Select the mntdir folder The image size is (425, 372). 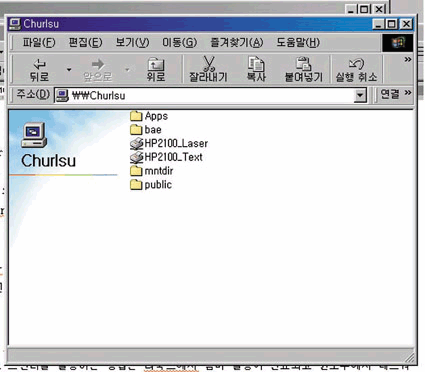coord(152,171)
